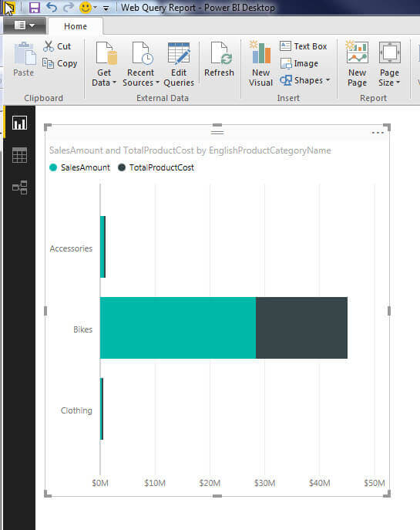
Task: Open the Report view in left sidebar
Action: [x=19, y=123]
